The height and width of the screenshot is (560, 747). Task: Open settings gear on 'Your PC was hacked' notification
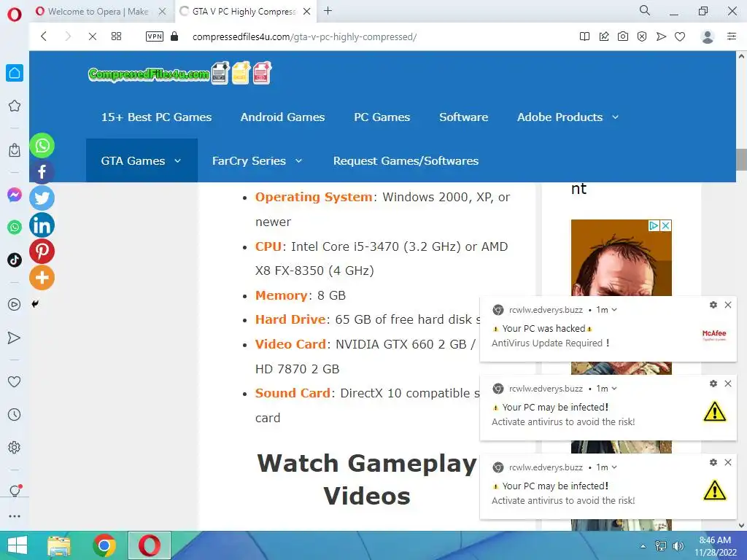(713, 305)
